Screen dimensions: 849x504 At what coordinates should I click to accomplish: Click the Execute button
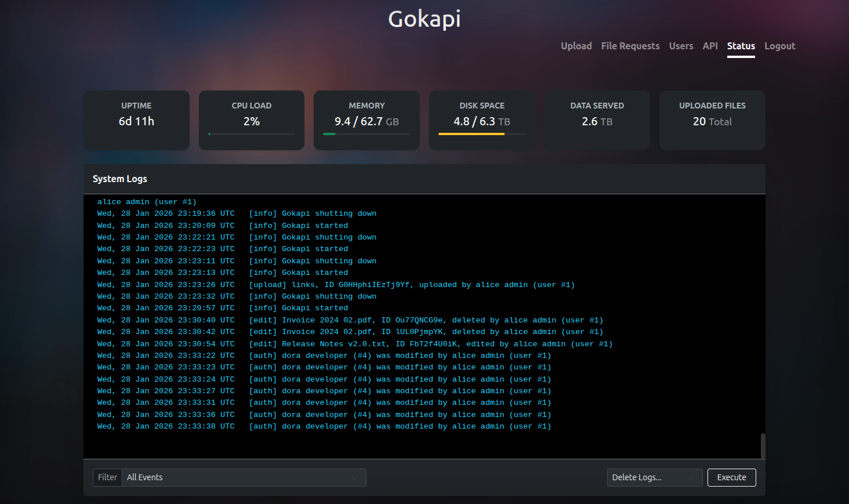coord(732,477)
